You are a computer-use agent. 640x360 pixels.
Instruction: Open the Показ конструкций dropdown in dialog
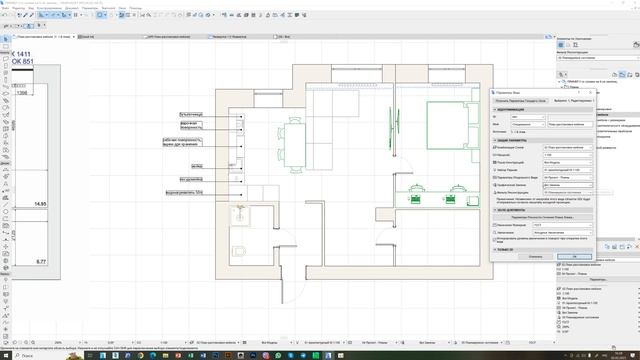[567, 162]
